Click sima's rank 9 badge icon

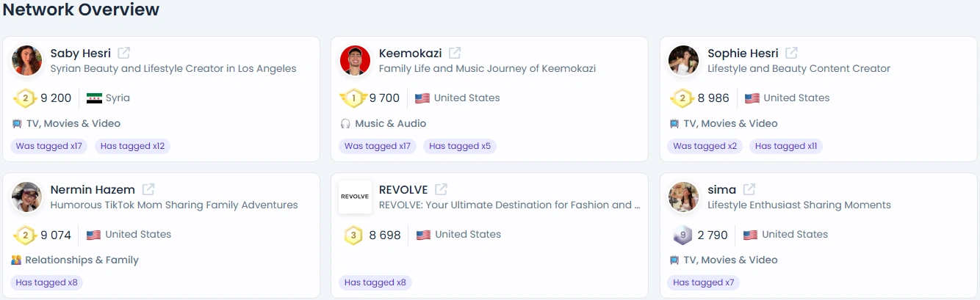coord(682,235)
